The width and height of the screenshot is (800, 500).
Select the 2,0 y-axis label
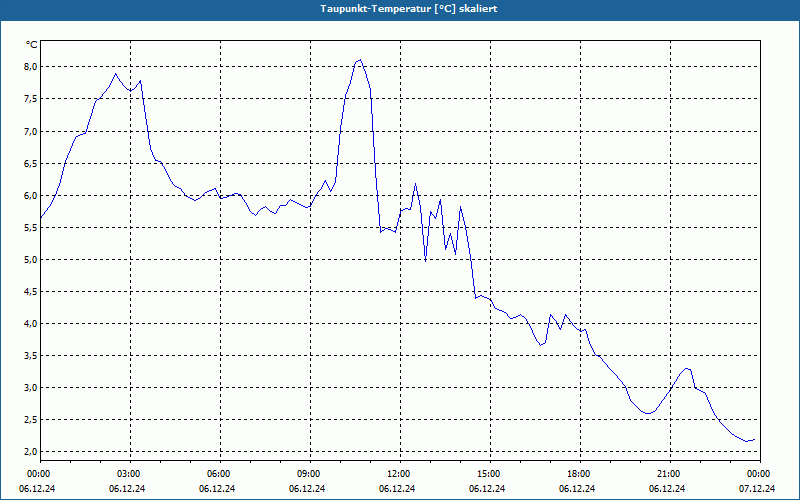[x=30, y=452]
